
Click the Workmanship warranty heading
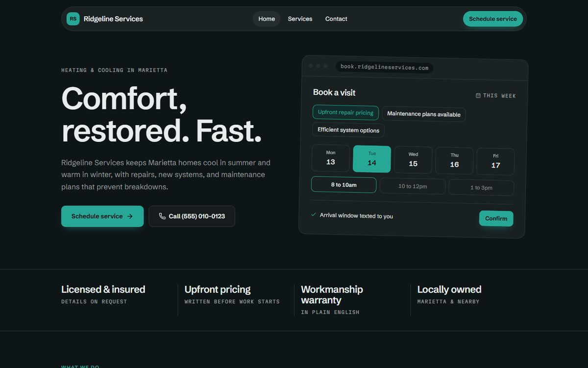pyautogui.click(x=332, y=295)
